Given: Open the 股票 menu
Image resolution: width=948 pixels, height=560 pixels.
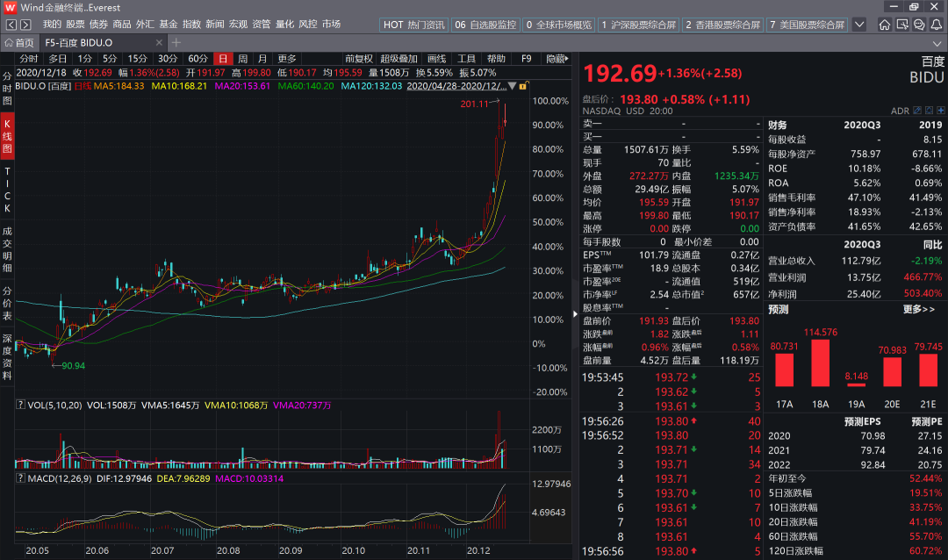Looking at the screenshot, I should [75, 25].
